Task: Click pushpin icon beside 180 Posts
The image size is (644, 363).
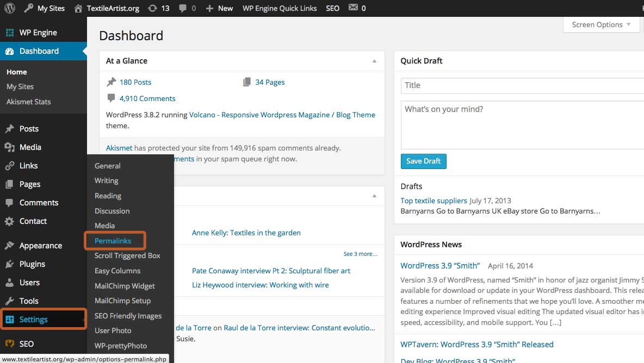Action: (x=112, y=82)
